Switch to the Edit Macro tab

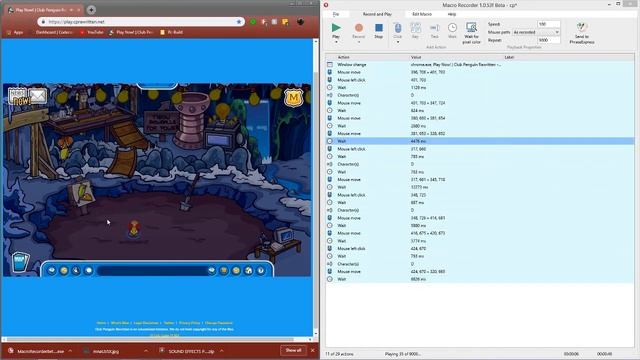[x=422, y=14]
